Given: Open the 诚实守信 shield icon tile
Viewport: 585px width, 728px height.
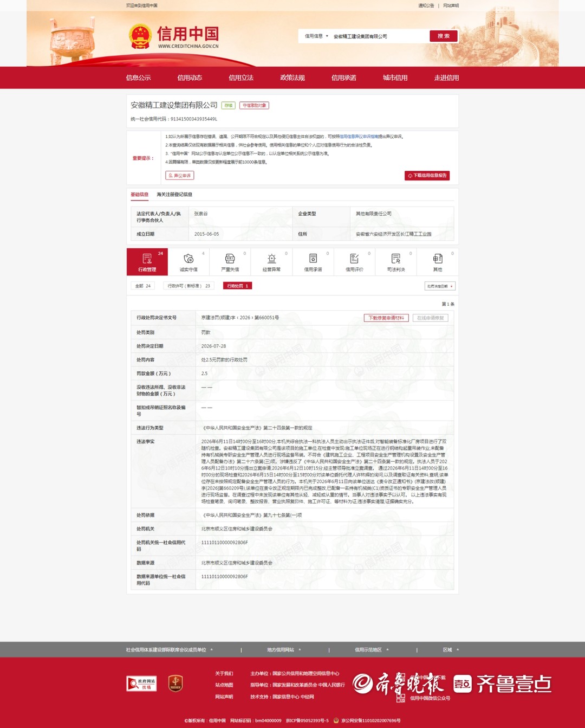Looking at the screenshot, I should pos(188,262).
